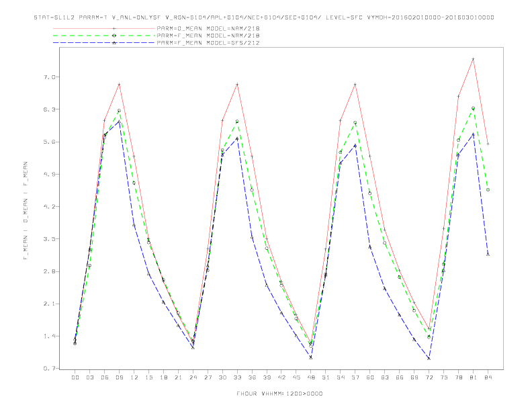Click the green circle marker at hour 84

488,190
